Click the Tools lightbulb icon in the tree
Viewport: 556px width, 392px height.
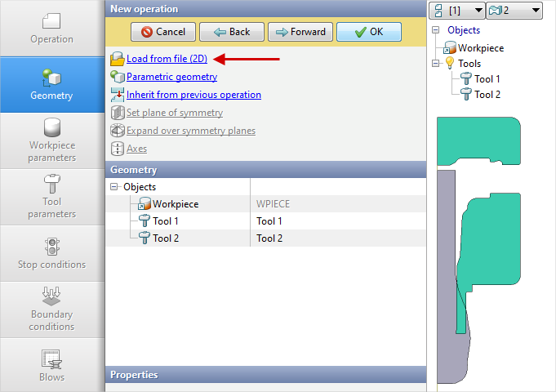coord(448,64)
